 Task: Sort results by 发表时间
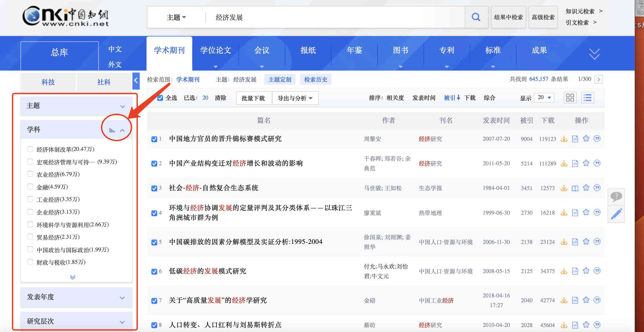(423, 98)
